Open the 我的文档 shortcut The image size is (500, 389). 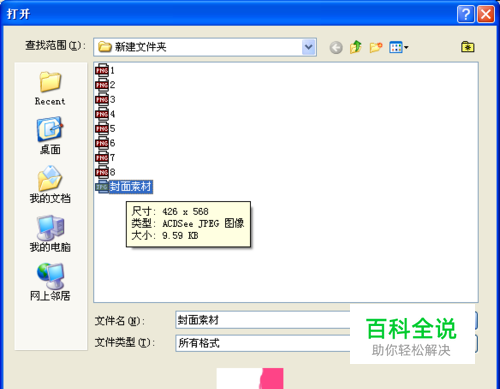(50, 184)
